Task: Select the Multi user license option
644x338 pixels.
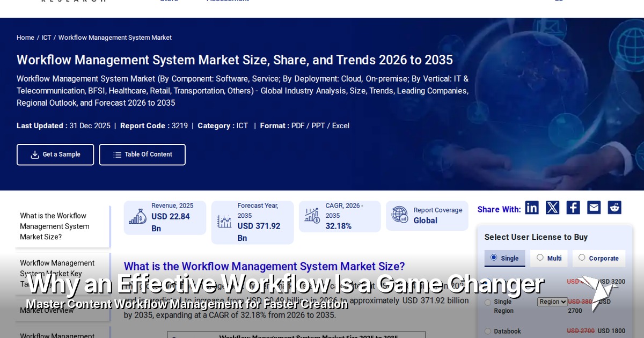Action: click(x=549, y=258)
